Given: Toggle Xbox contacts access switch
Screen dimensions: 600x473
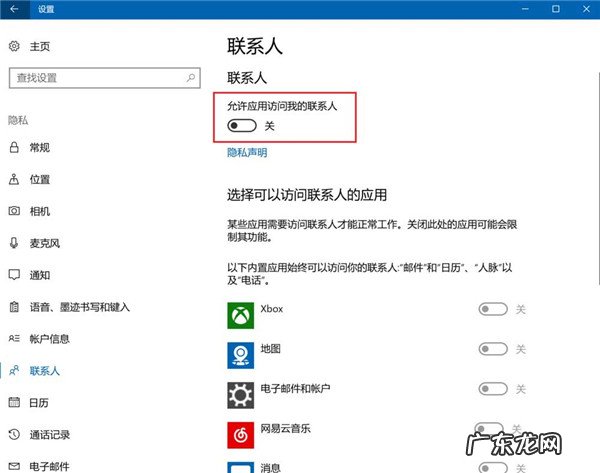Looking at the screenshot, I should 493,309.
